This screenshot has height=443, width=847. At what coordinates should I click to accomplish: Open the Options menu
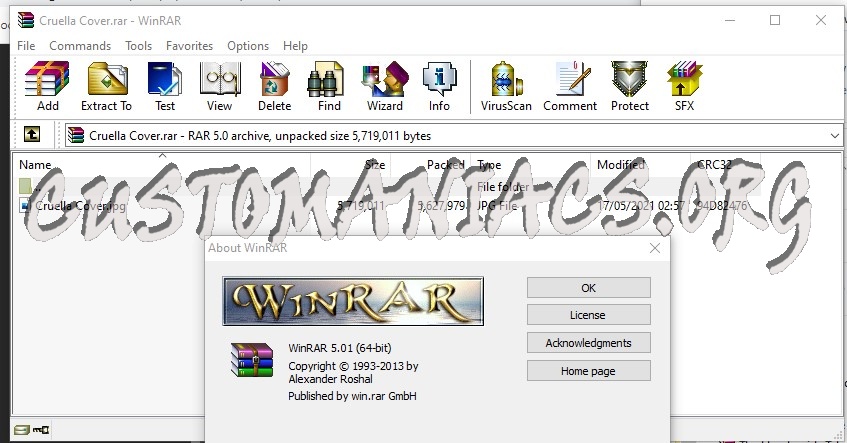[248, 46]
